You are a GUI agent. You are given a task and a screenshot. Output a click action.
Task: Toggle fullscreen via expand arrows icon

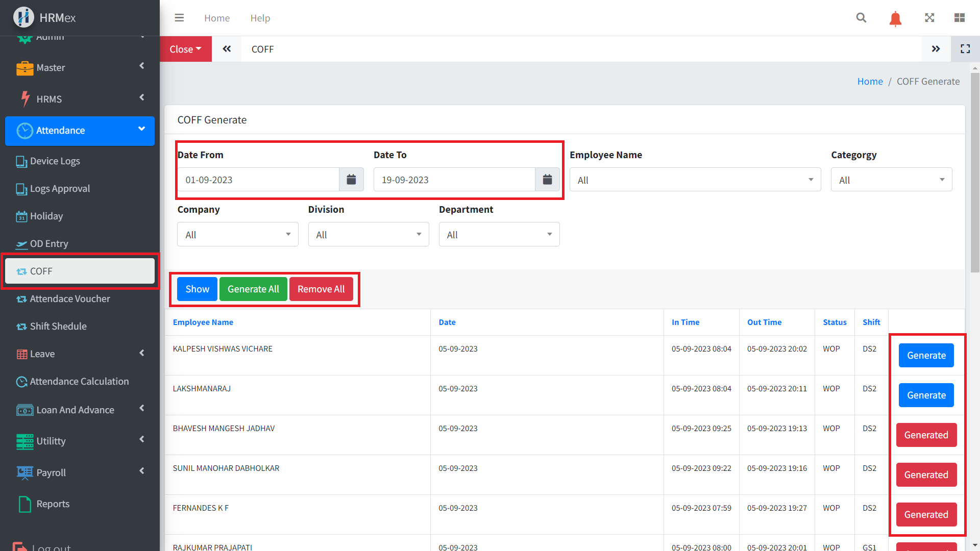coord(929,18)
